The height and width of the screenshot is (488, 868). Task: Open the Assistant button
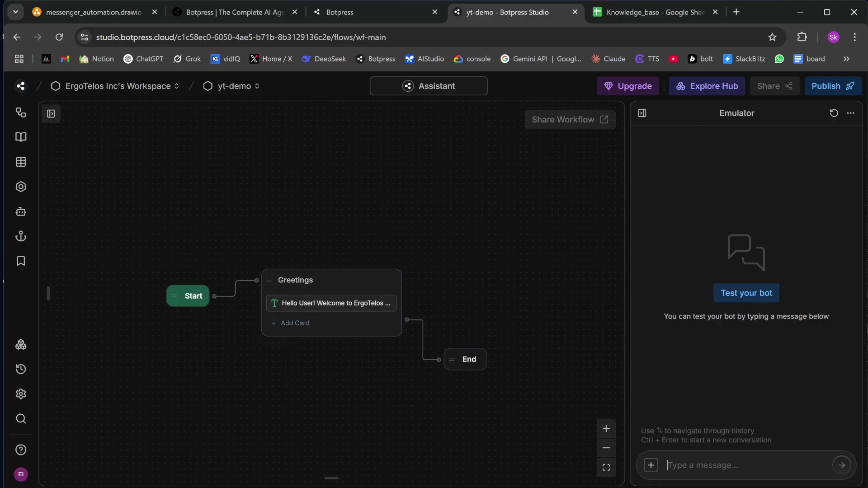click(x=429, y=86)
